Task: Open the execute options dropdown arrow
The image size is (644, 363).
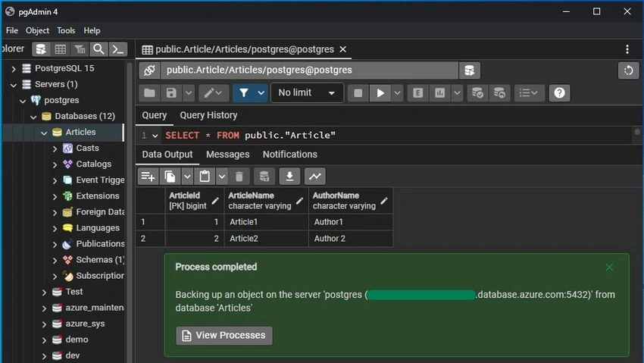Action: (397, 93)
